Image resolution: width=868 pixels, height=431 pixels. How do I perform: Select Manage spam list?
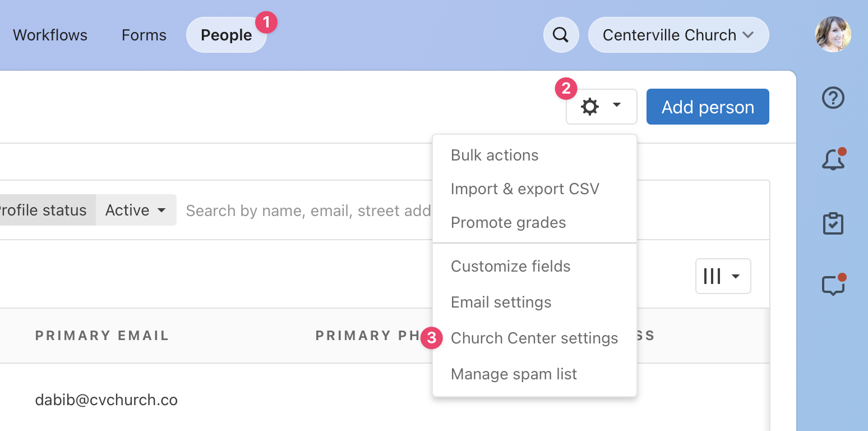coord(514,374)
